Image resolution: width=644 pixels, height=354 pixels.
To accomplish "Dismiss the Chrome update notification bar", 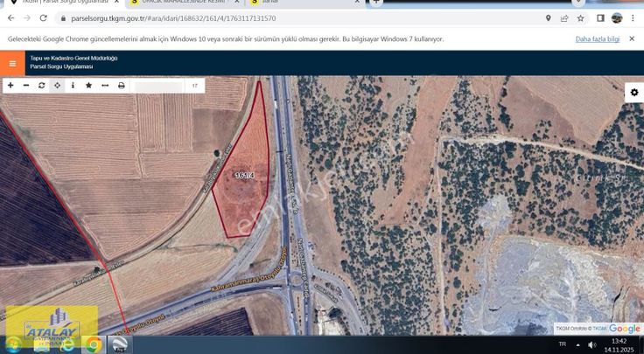I will pyautogui.click(x=632, y=39).
